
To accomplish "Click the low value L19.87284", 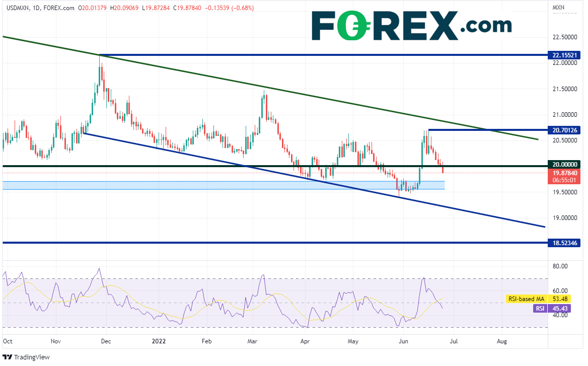I will tap(156, 8).
